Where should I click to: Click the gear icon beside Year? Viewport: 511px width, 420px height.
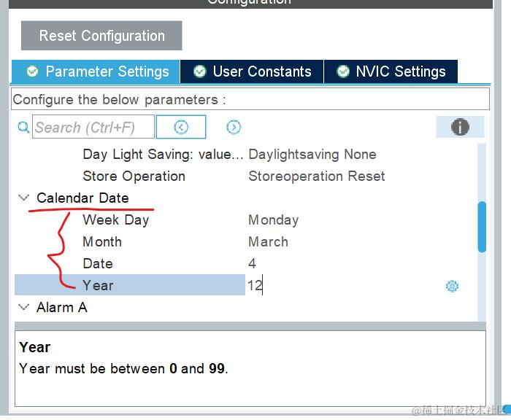point(452,286)
